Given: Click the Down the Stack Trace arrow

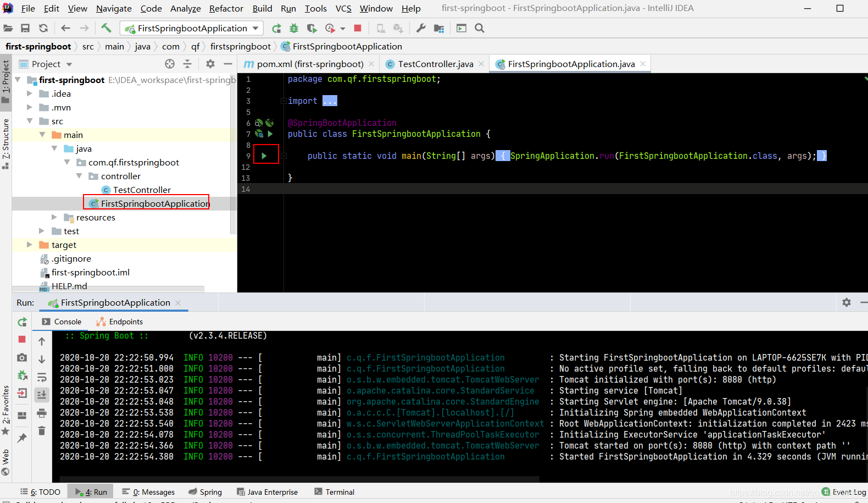Looking at the screenshot, I should 42,359.
